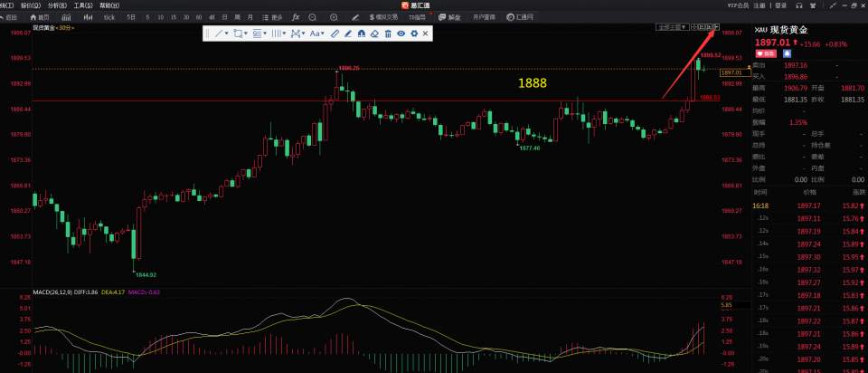Screen dimensions: 868x373
Task: Click the zoom out magnifier icon
Action: (x=312, y=17)
